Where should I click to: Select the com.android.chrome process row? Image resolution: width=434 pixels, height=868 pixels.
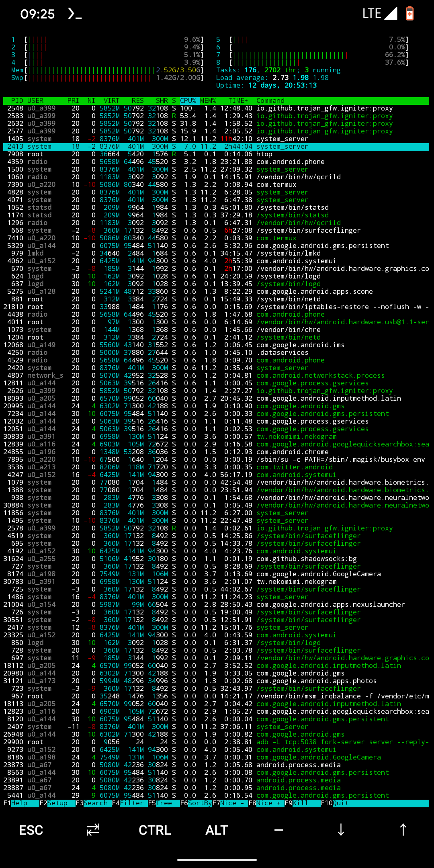point(216,452)
